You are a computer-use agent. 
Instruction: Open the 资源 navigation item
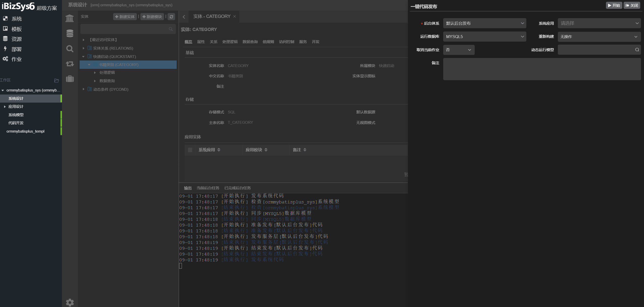point(12,39)
